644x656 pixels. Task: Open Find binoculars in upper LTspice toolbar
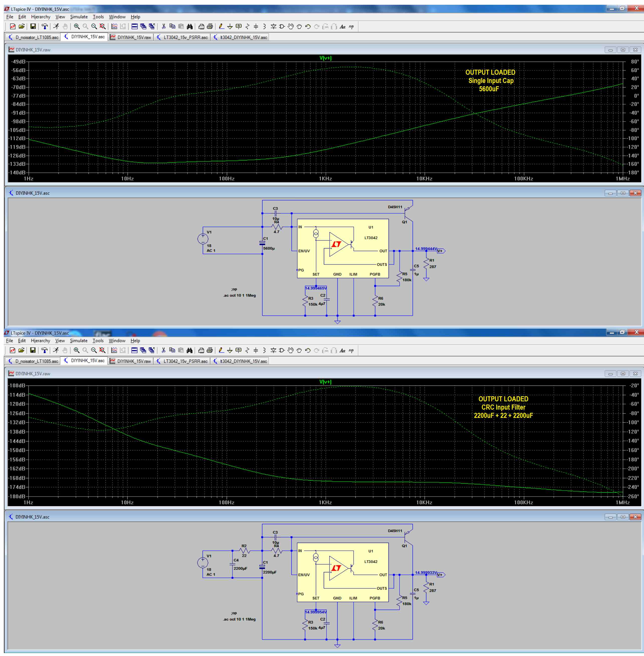coord(190,26)
